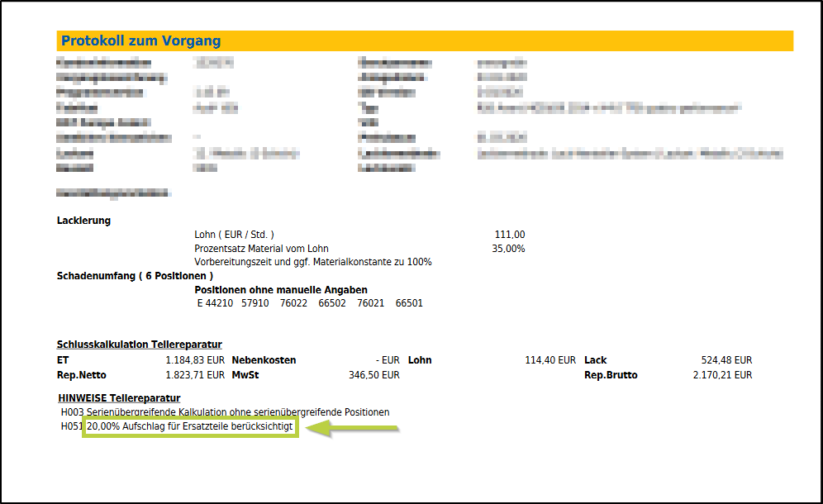Viewport: 823px width, 504px height.
Task: Click the HINWEISE Teilereparatur heading
Action: [119, 397]
